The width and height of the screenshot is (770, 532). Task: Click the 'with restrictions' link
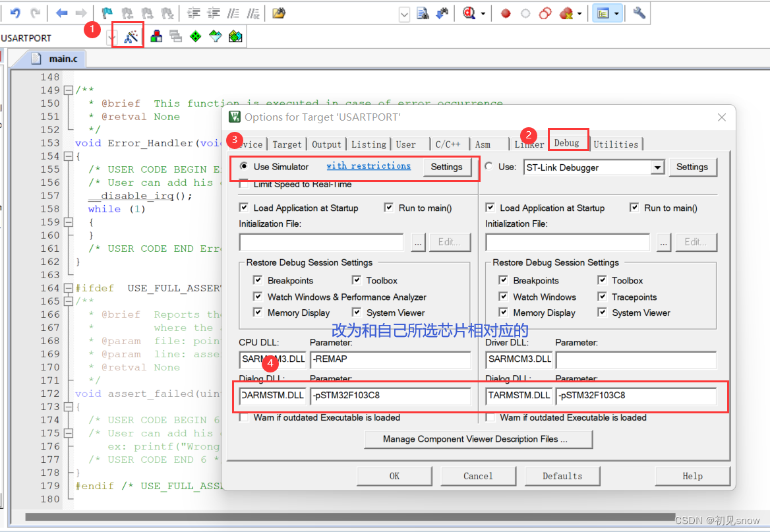coord(369,165)
